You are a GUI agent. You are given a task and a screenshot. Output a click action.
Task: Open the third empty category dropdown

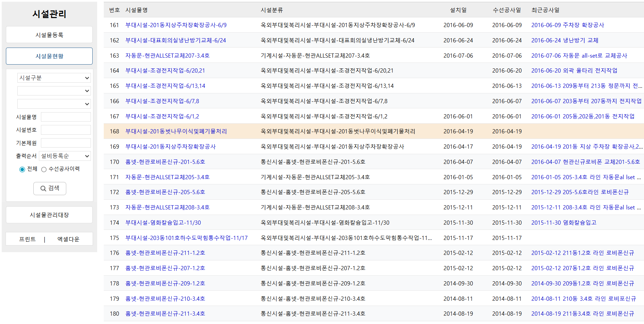click(54, 104)
